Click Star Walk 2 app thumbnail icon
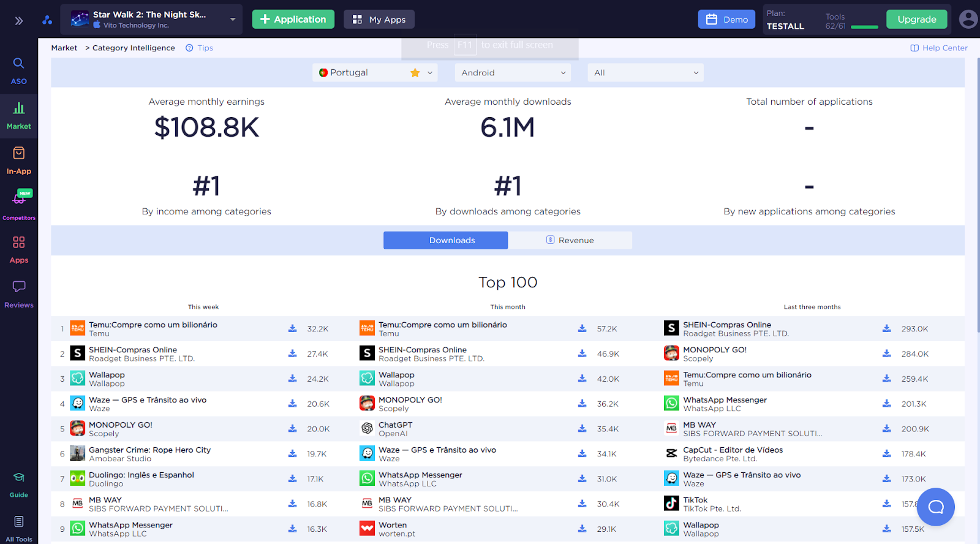 [80, 19]
